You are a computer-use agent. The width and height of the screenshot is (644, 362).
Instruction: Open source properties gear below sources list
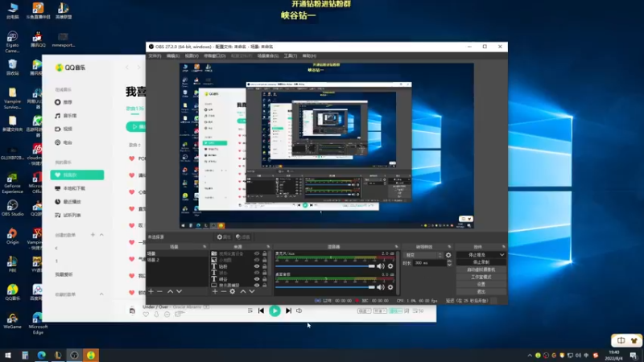pos(233,291)
